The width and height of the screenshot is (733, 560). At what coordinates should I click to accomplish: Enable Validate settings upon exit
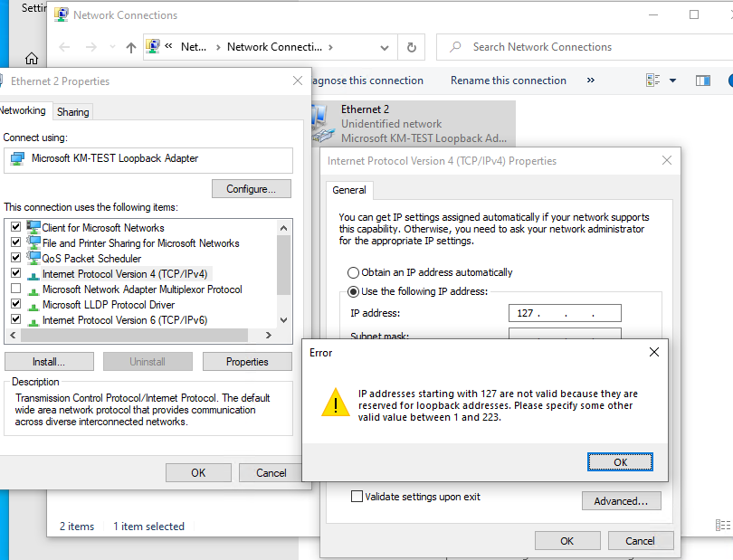pyautogui.click(x=357, y=497)
